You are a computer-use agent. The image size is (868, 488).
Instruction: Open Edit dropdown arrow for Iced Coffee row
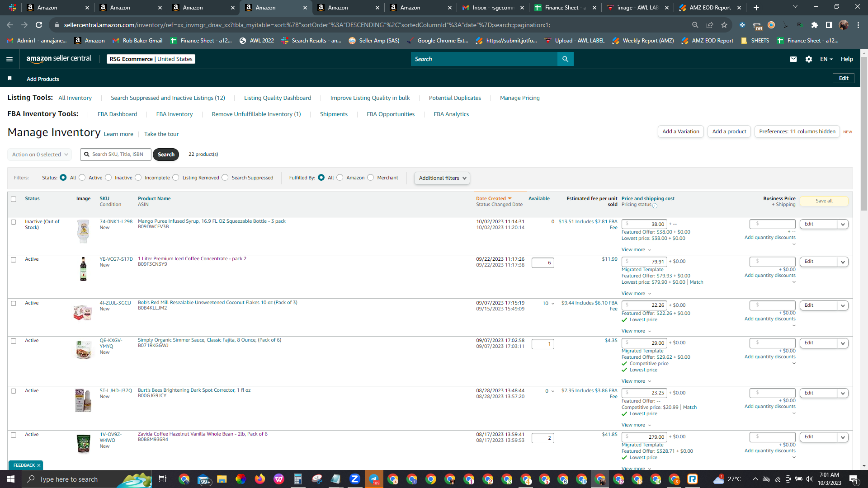pyautogui.click(x=843, y=262)
